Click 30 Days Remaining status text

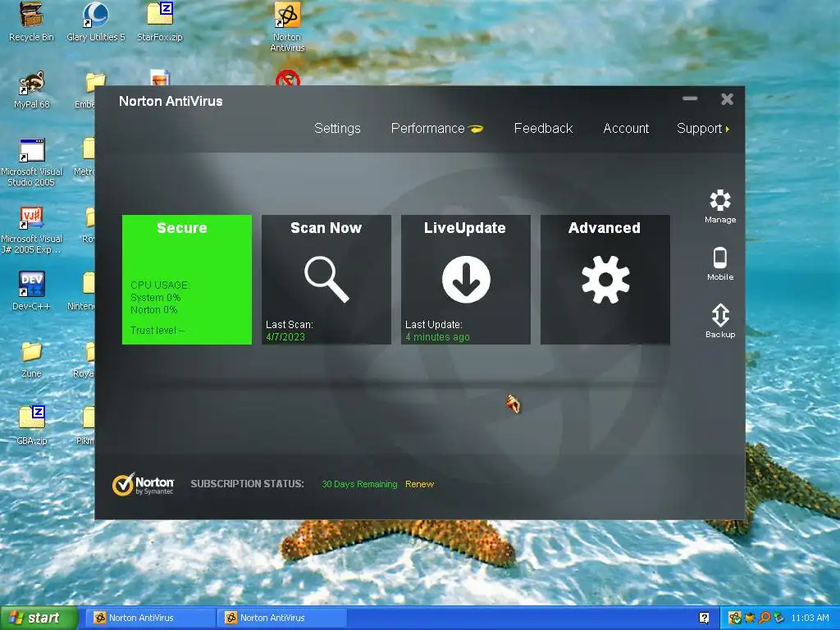(359, 484)
